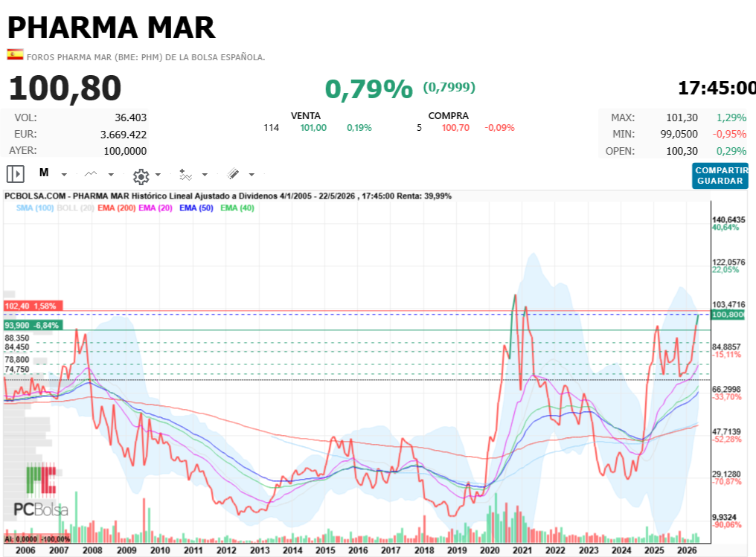This screenshot has height=557, width=756.
Task: Click the 2020 label on time axis
Action: [x=490, y=550]
